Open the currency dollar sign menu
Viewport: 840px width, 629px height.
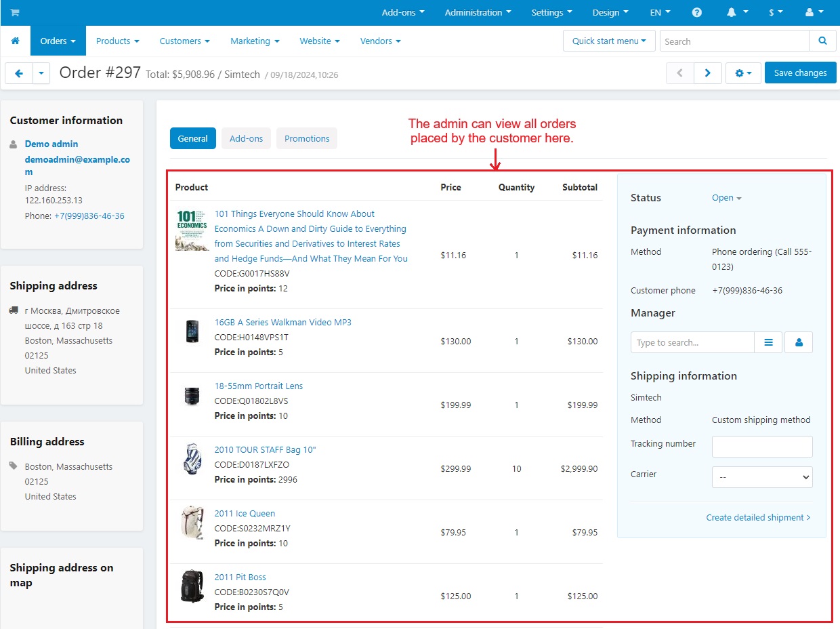[776, 13]
